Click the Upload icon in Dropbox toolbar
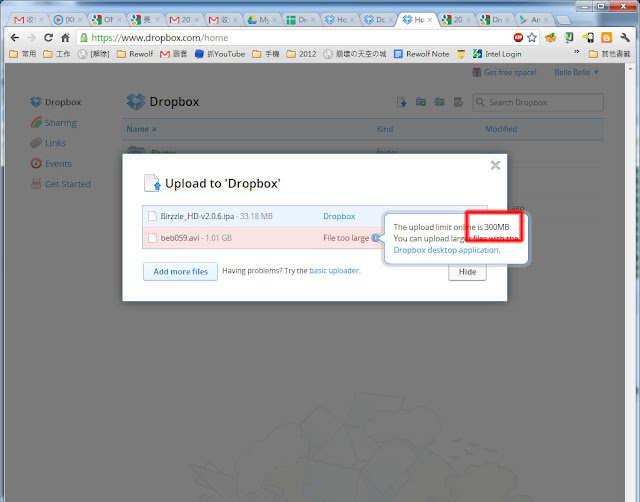The width and height of the screenshot is (640, 502). click(402, 102)
